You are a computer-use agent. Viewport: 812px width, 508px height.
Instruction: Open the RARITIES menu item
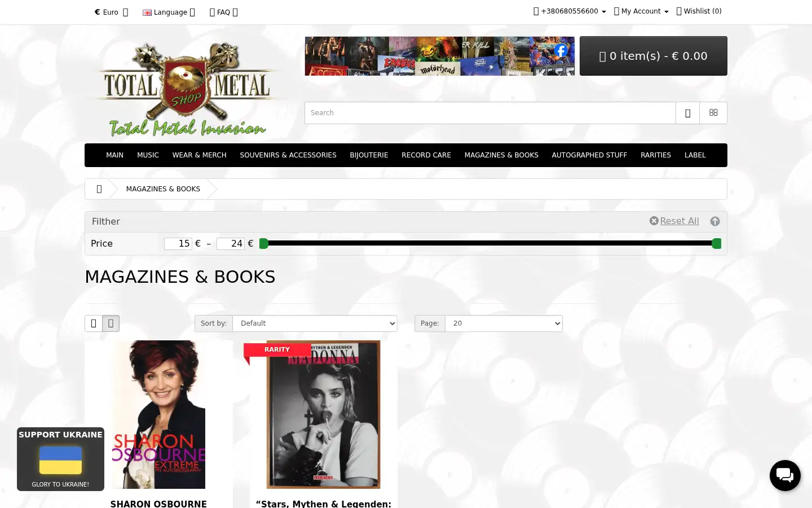pyautogui.click(x=656, y=155)
